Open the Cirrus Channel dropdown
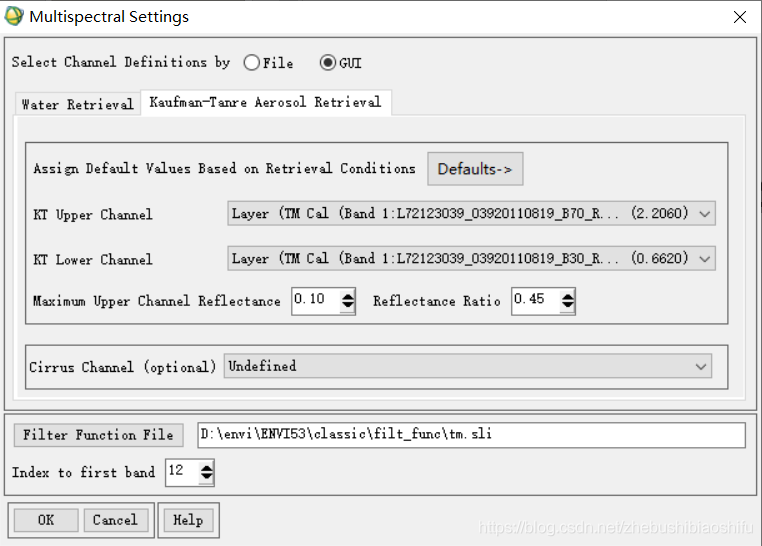This screenshot has height=546, width=762. tap(468, 366)
